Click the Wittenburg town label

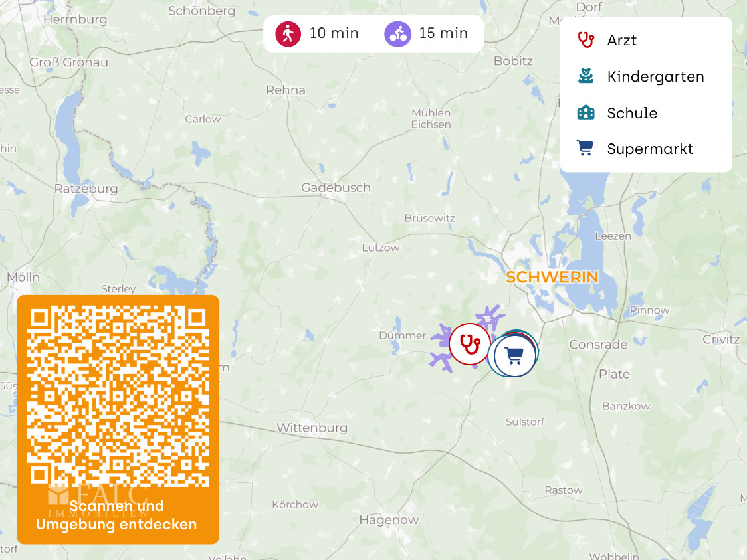pyautogui.click(x=312, y=428)
